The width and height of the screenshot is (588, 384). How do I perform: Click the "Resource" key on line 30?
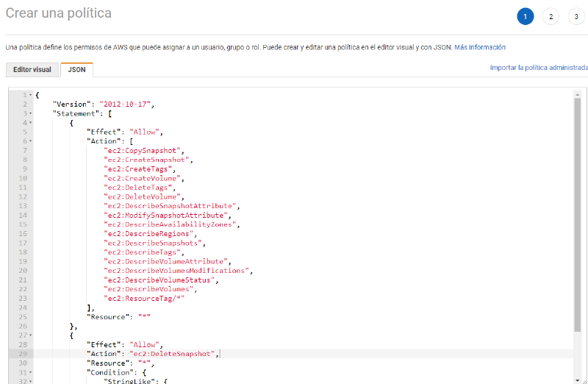pyautogui.click(x=108, y=363)
